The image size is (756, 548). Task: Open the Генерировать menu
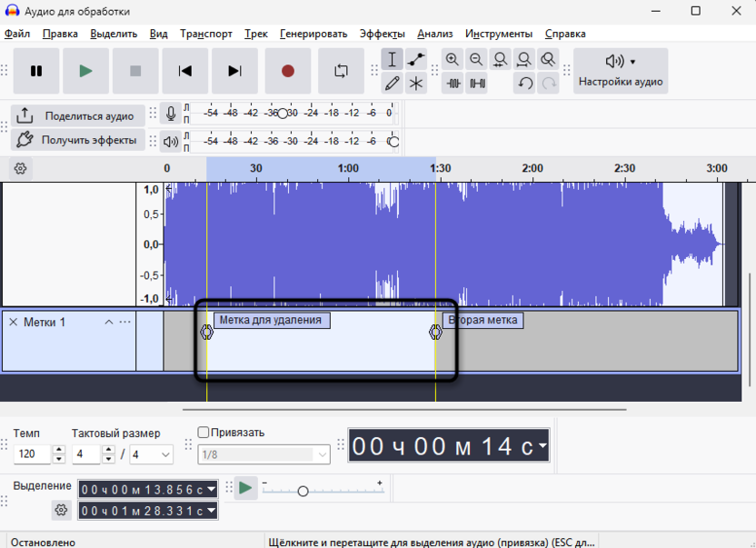[313, 34]
